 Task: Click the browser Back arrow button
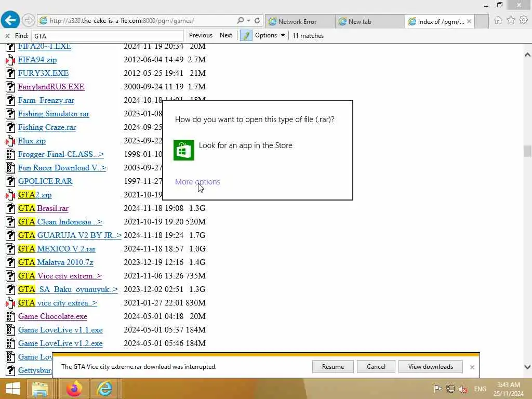[x=10, y=20]
